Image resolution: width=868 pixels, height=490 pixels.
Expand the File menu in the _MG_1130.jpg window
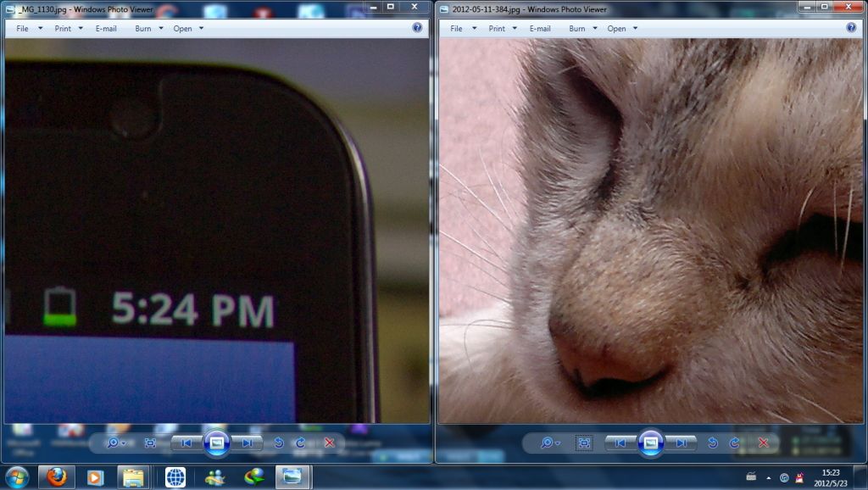coord(27,28)
